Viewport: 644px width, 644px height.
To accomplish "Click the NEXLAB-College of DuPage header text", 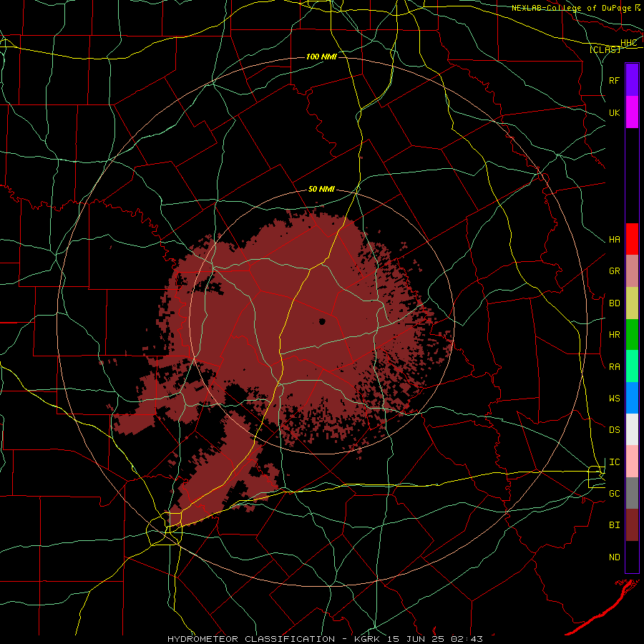I will pos(572,8).
